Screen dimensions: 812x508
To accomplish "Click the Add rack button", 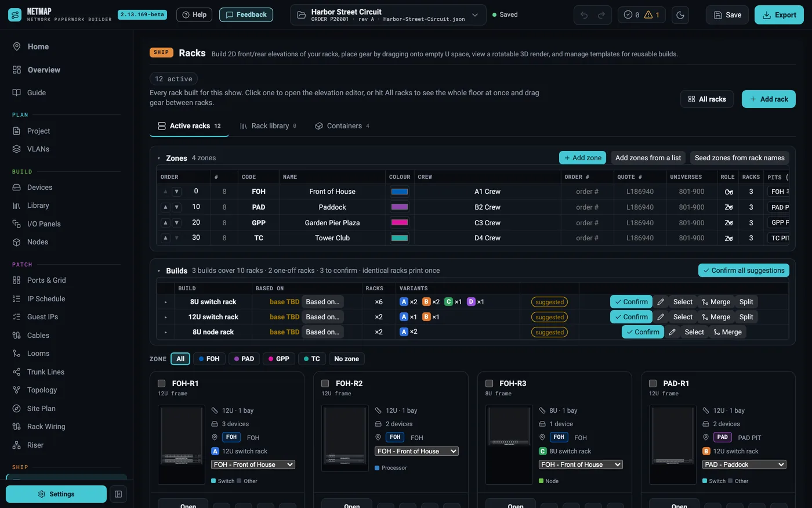I will tap(768, 99).
